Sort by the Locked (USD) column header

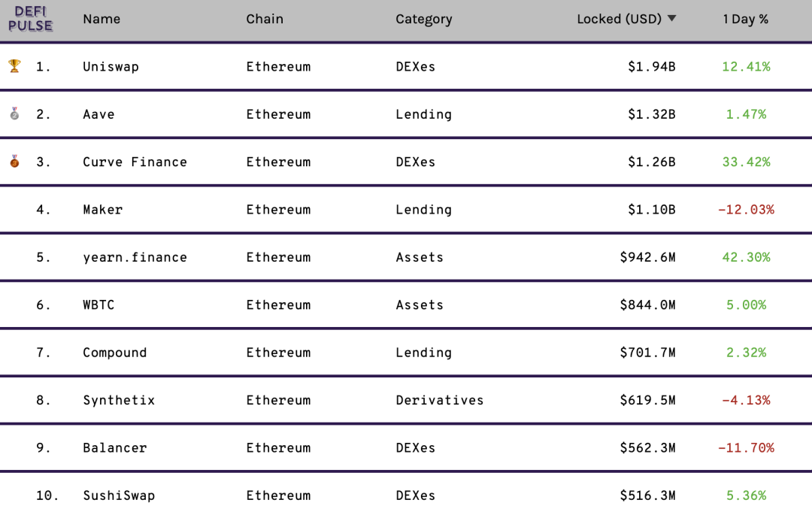620,19
